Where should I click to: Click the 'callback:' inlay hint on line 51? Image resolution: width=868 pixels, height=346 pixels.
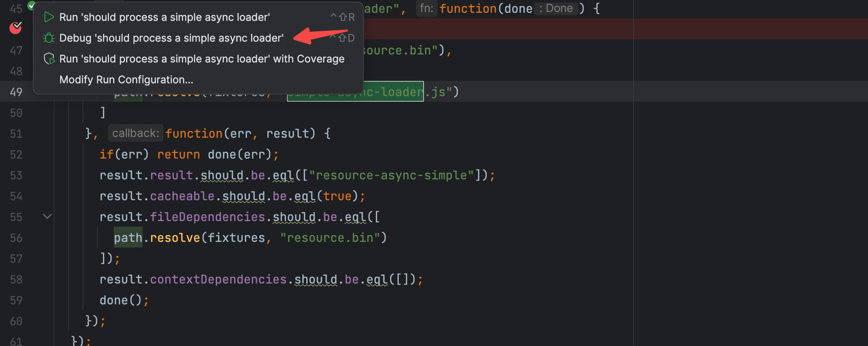[135, 133]
